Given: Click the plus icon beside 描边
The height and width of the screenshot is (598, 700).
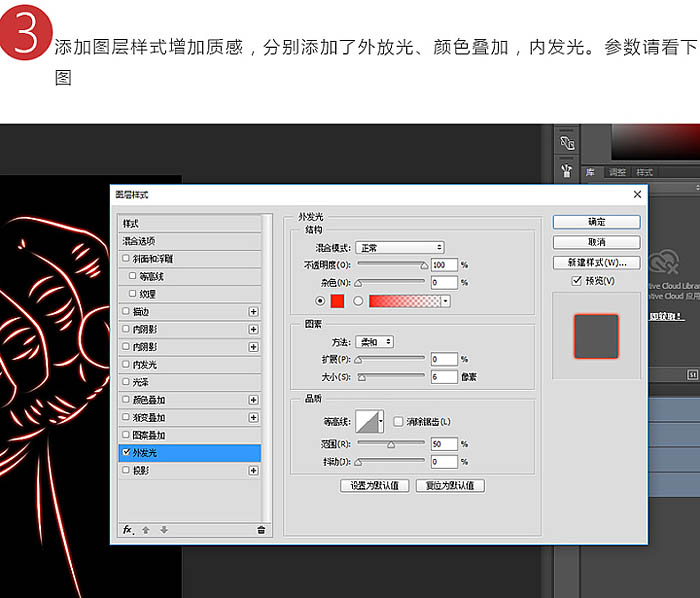Looking at the screenshot, I should [253, 312].
